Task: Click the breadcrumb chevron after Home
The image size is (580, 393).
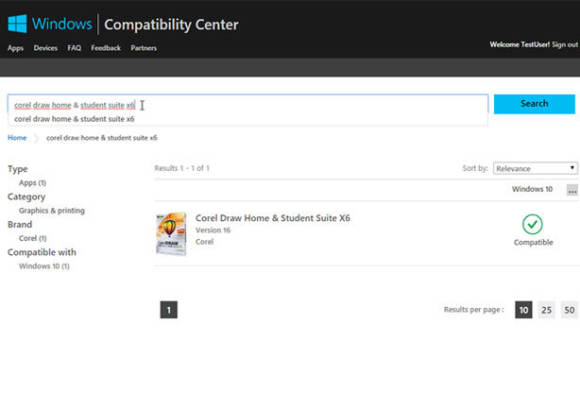Action: (x=36, y=138)
